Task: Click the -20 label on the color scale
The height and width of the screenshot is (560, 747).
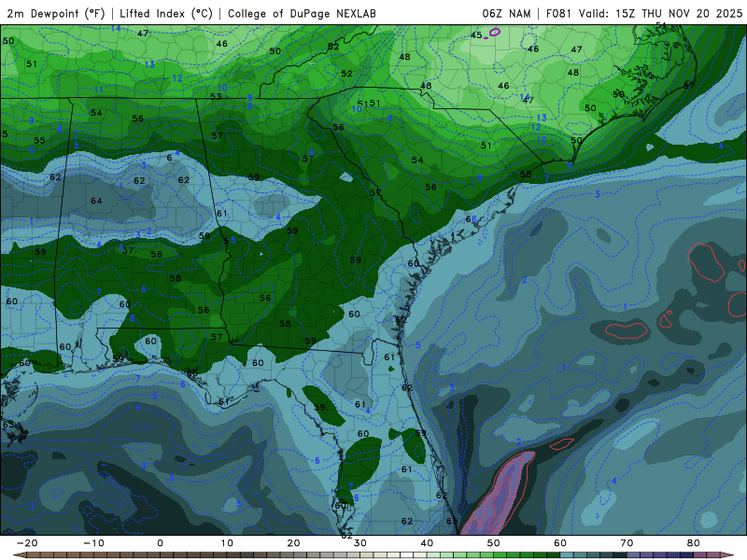Action: click(27, 543)
